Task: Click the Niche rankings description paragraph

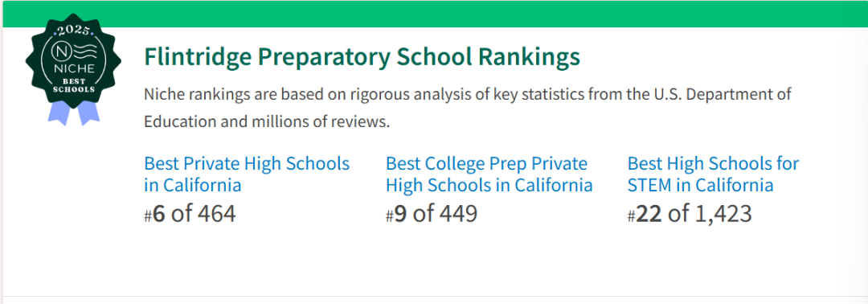Action: pos(468,108)
